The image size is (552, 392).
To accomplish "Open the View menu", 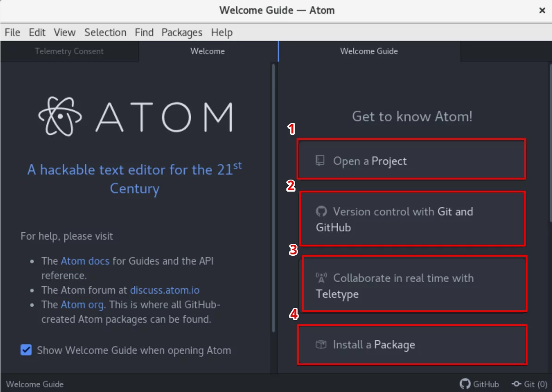I will [64, 32].
